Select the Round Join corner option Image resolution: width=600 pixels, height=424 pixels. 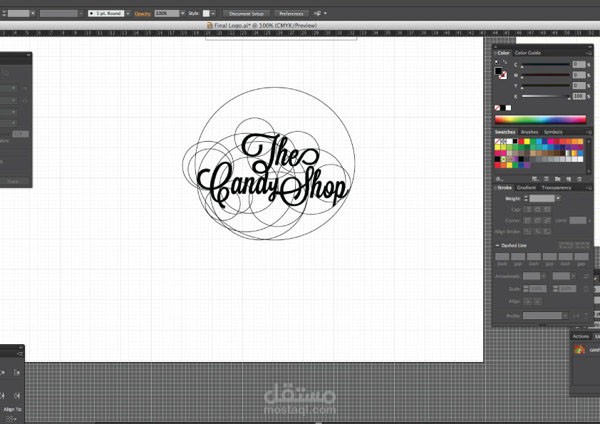[538, 220]
